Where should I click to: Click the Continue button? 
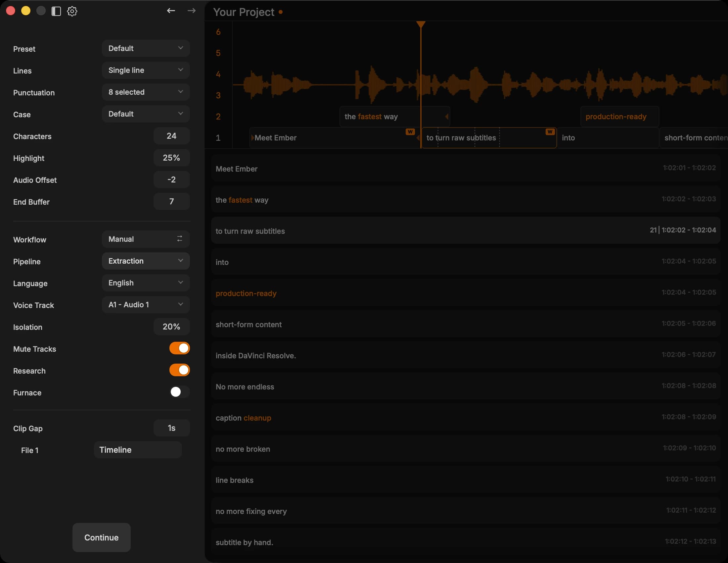[101, 537]
